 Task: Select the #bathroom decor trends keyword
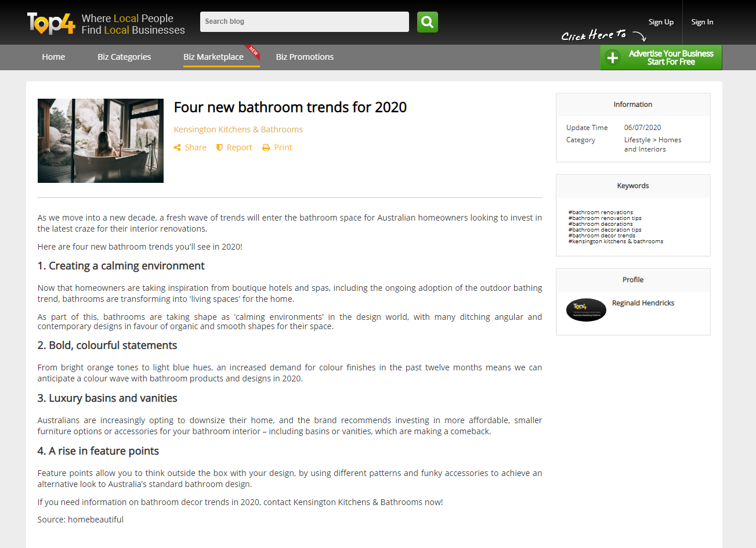pyautogui.click(x=602, y=236)
